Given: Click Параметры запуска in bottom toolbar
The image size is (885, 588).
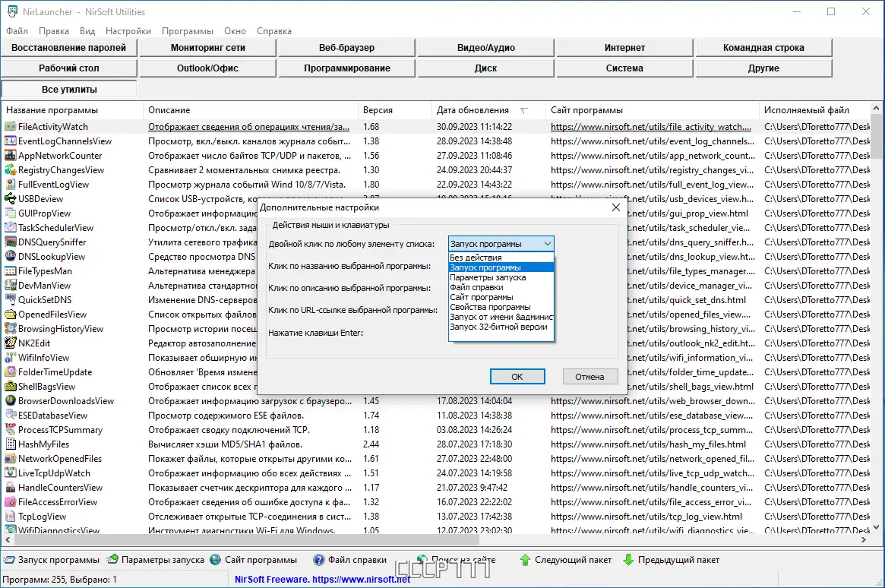Looking at the screenshot, I should point(156,560).
